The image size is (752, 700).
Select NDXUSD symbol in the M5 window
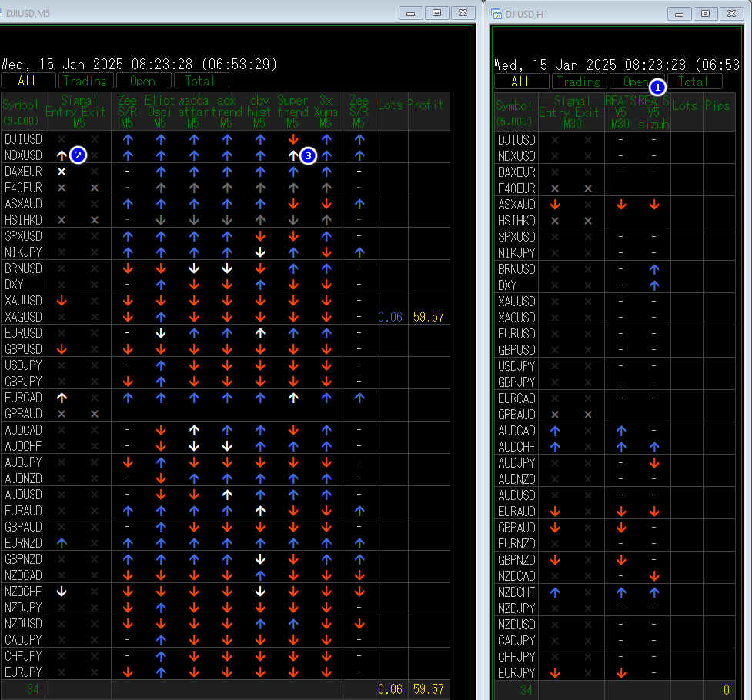[x=23, y=155]
